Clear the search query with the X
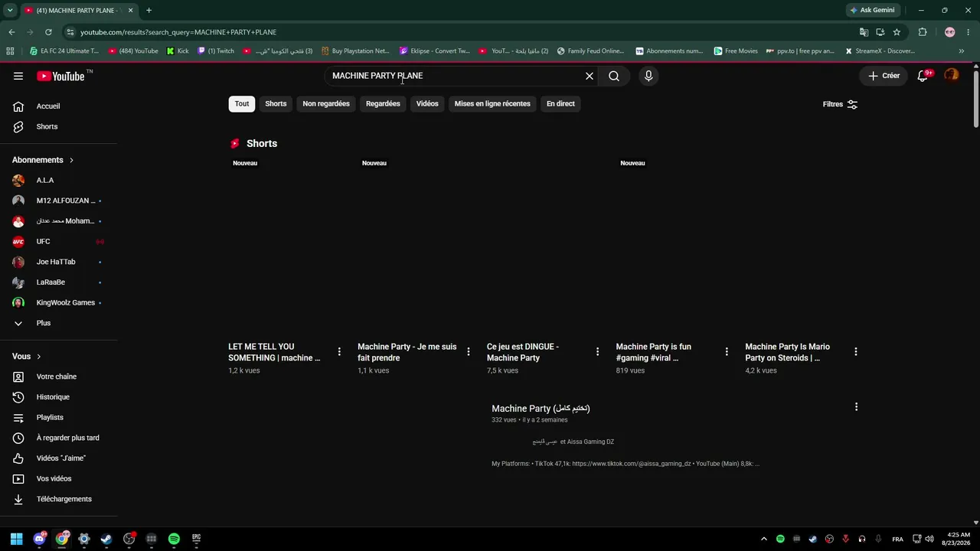Image resolution: width=980 pixels, height=551 pixels. click(590, 76)
